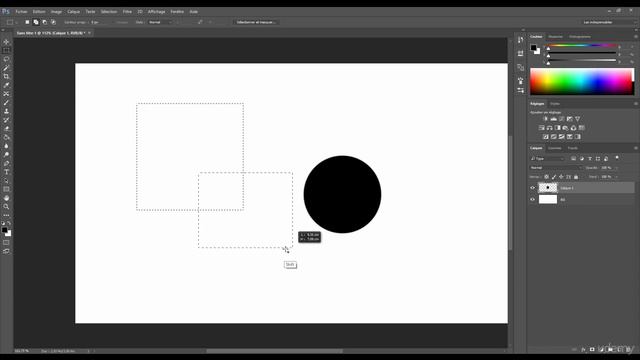The width and height of the screenshot is (640, 360).
Task: Click the feather value input field
Action: (x=100, y=22)
